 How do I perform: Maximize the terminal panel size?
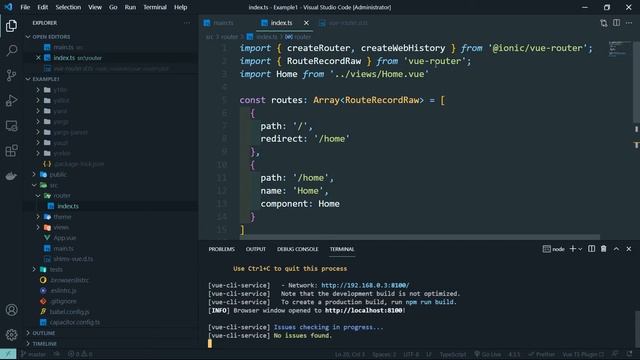[616, 249]
